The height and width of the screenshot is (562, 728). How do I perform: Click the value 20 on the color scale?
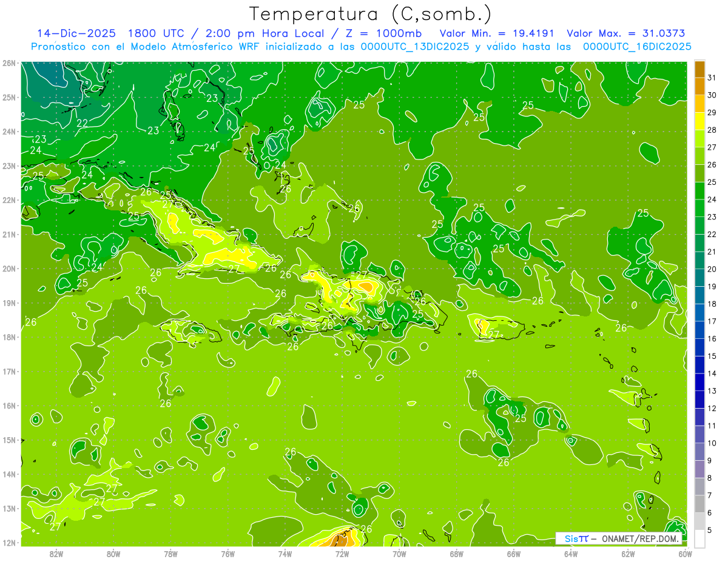[x=712, y=269]
